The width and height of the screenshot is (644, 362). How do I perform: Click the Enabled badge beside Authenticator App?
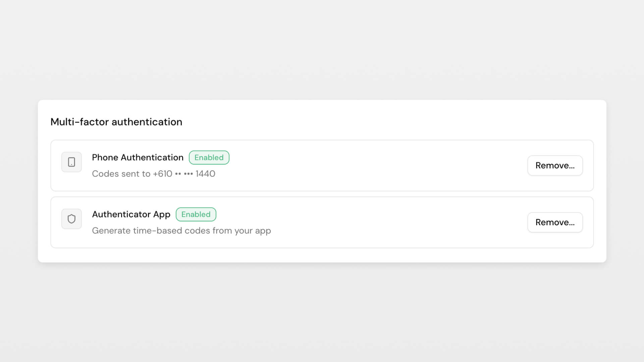(196, 215)
